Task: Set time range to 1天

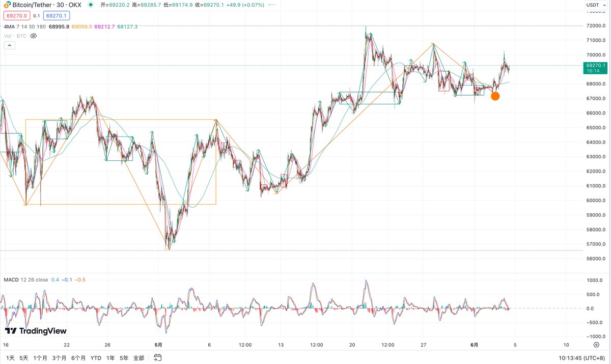Action: coord(10,358)
